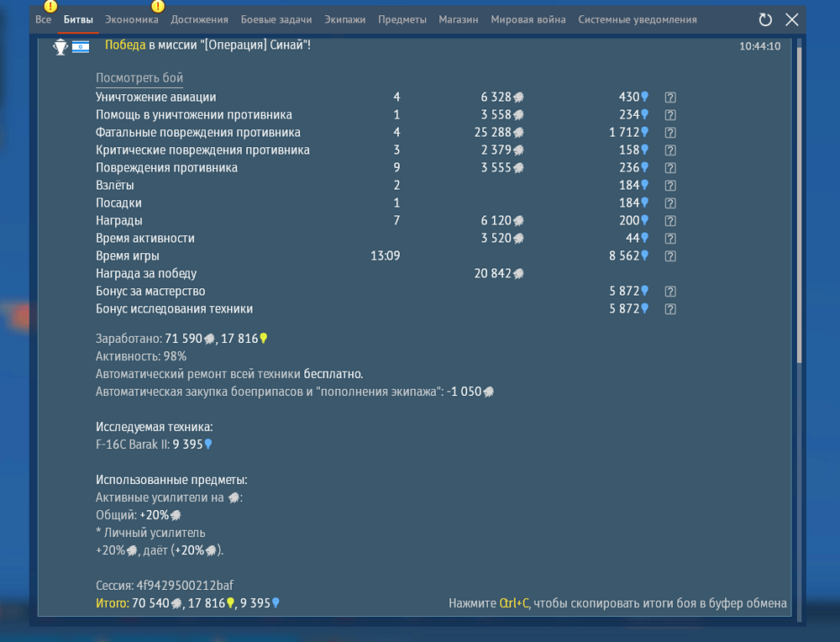The width and height of the screenshot is (840, 642).
Task: Click the refresh messages icon
Action: click(765, 20)
